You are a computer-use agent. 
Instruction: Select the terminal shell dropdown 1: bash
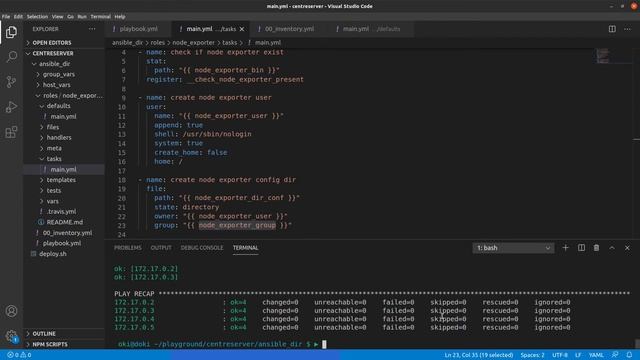(x=513, y=248)
